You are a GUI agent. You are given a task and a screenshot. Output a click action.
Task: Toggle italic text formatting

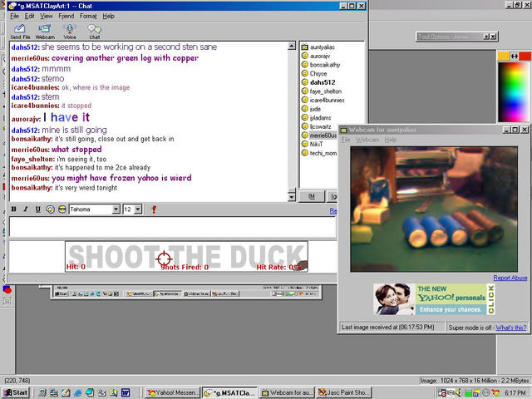click(26, 209)
